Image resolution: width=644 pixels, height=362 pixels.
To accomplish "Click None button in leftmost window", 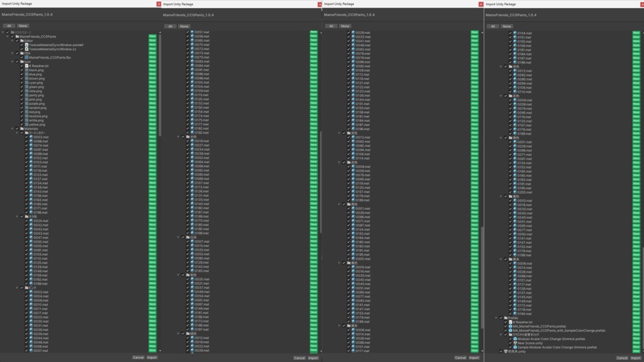I will click(23, 26).
